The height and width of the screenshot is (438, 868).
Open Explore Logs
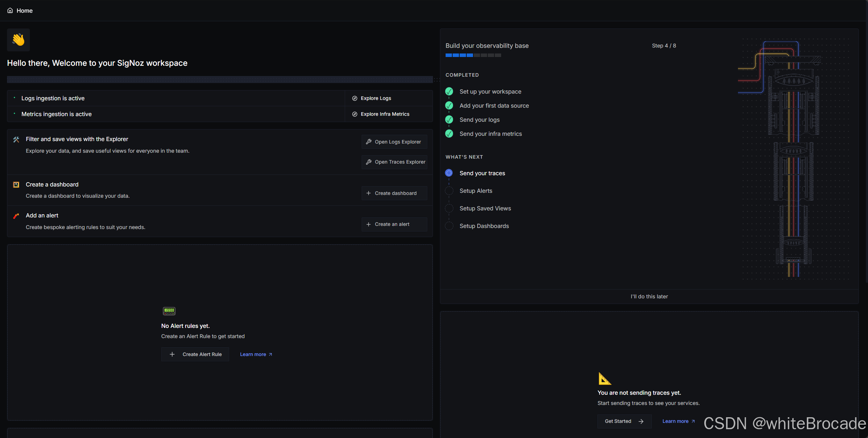[x=371, y=98]
